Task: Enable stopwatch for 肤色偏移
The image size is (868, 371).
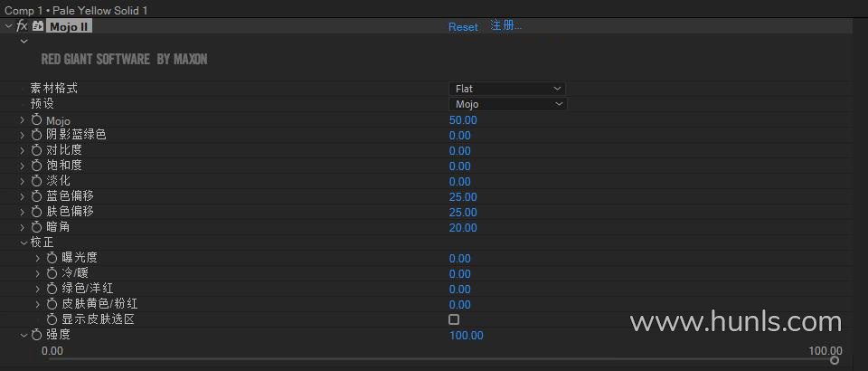Action: pyautogui.click(x=36, y=212)
